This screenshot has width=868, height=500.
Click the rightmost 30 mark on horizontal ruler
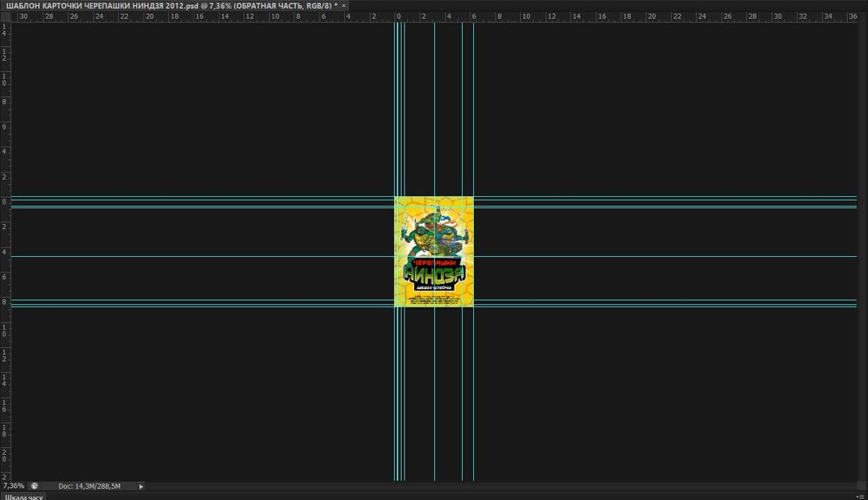(x=777, y=16)
